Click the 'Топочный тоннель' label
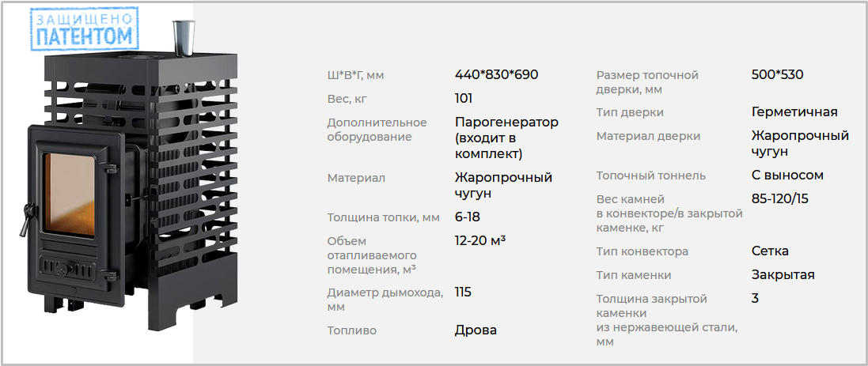This screenshot has height=366, width=868. tap(651, 175)
